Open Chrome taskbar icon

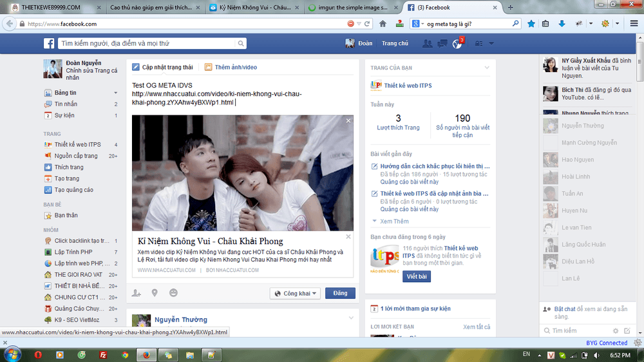[x=124, y=355]
